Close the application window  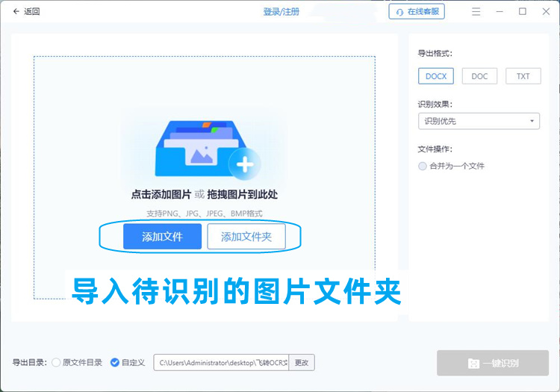pos(546,12)
